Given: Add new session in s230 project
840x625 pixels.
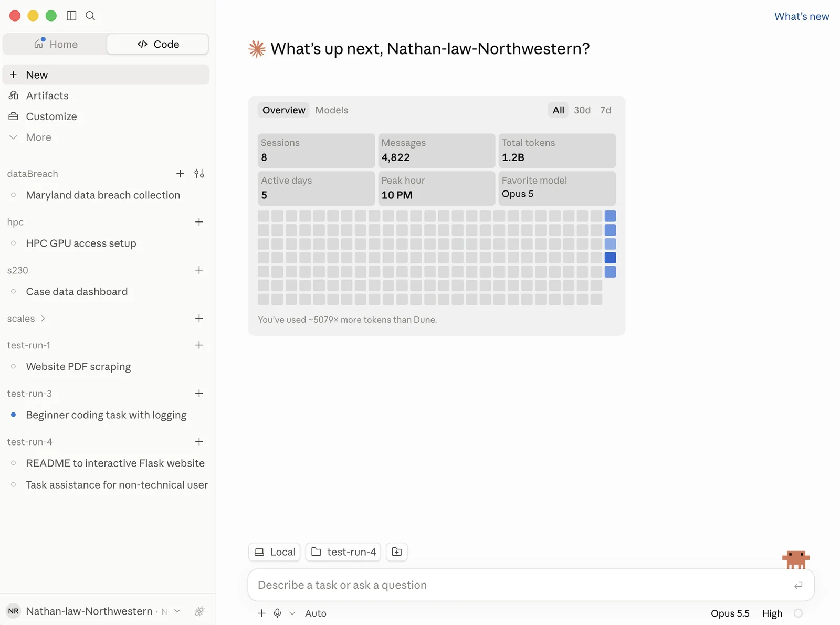Looking at the screenshot, I should tap(199, 270).
